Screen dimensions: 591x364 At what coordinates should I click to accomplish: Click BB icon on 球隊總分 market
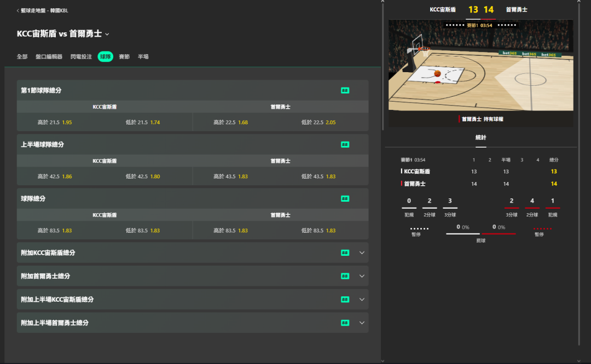pyautogui.click(x=345, y=199)
